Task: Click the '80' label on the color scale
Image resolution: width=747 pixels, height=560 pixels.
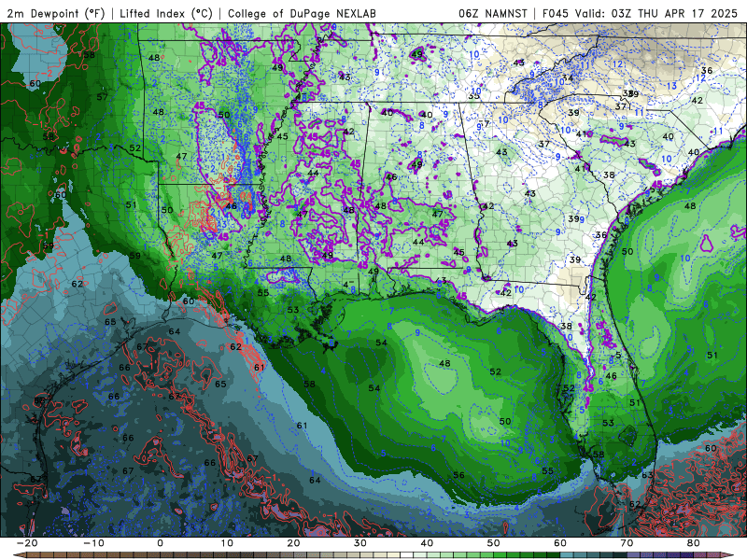Action: tap(694, 543)
